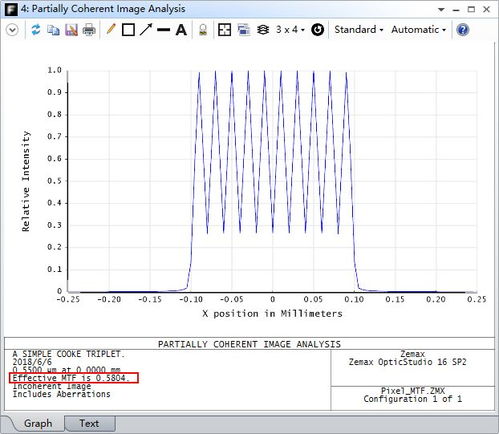This screenshot has height=434, width=499.
Task: Click the Print icon
Action: pos(89,30)
